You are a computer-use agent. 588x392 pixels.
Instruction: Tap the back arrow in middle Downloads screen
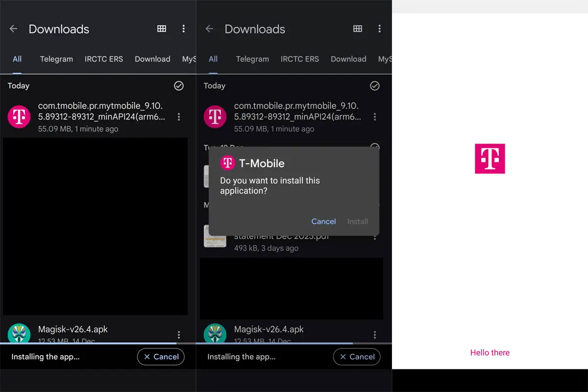[210, 29]
